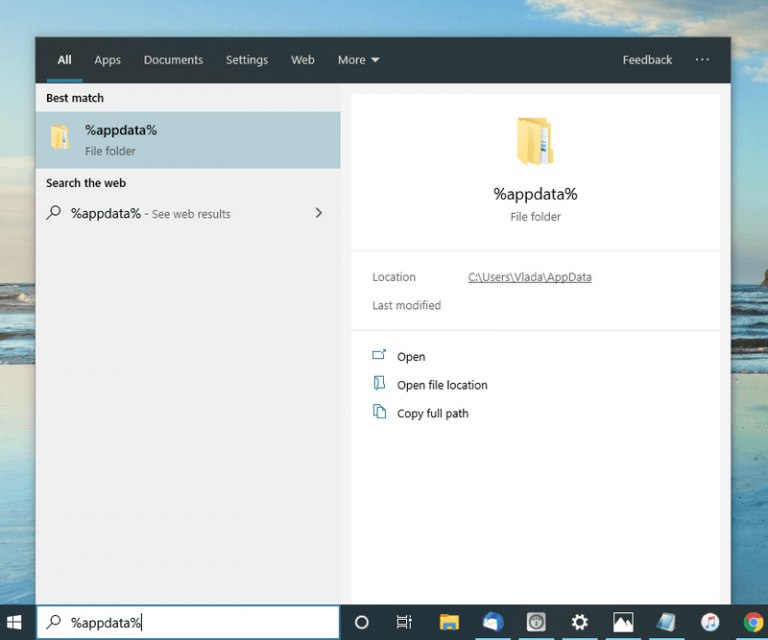The image size is (768, 640).
Task: Click the web search magnifier icon
Action: (53, 213)
